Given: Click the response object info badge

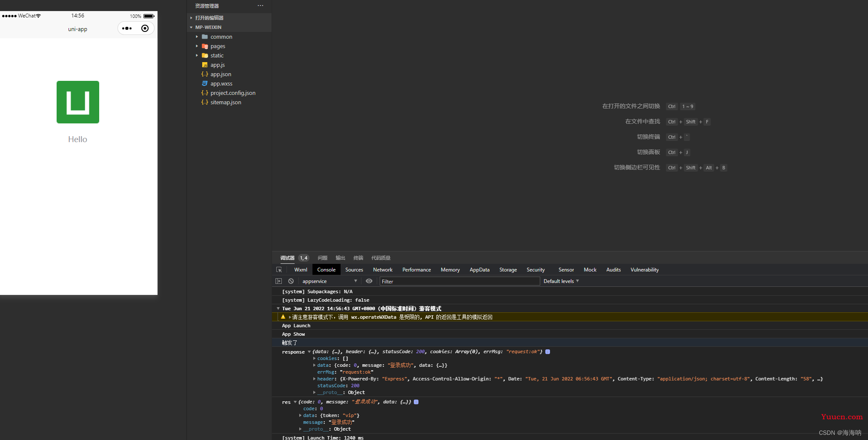Looking at the screenshot, I should (548, 351).
